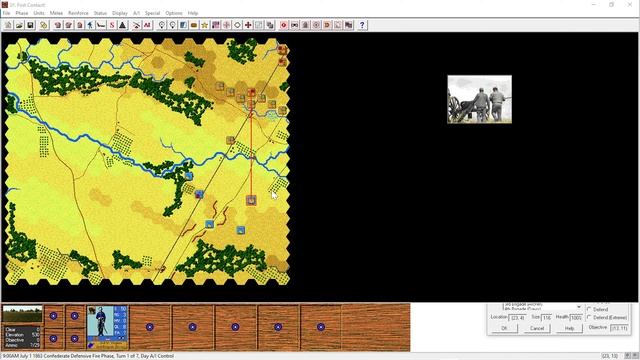The height and width of the screenshot is (360, 640).
Task: Click the Size input field
Action: point(547,318)
